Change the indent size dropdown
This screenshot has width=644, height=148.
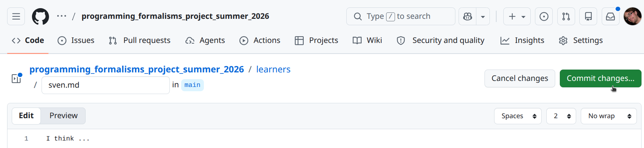click(x=561, y=116)
